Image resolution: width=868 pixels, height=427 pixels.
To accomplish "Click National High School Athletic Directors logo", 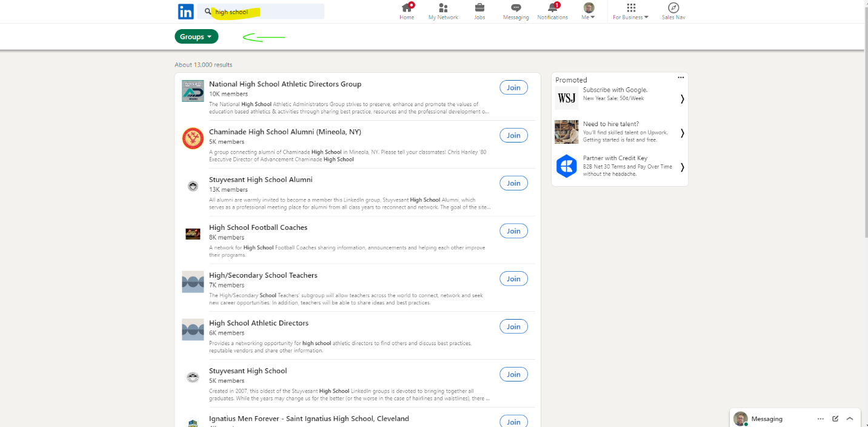I will [x=193, y=90].
